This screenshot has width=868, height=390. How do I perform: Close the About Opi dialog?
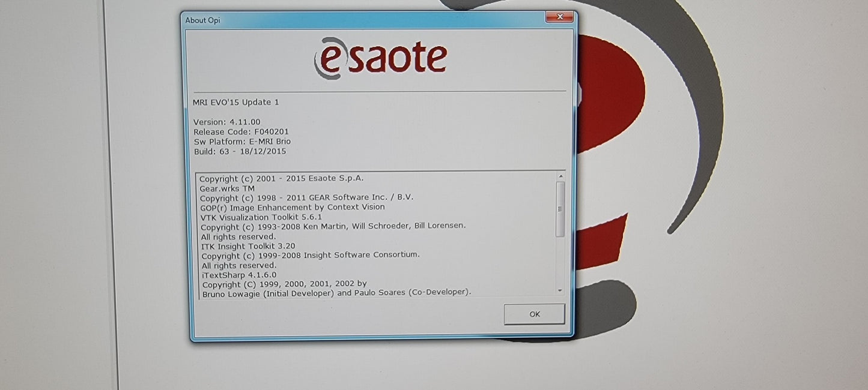559,17
